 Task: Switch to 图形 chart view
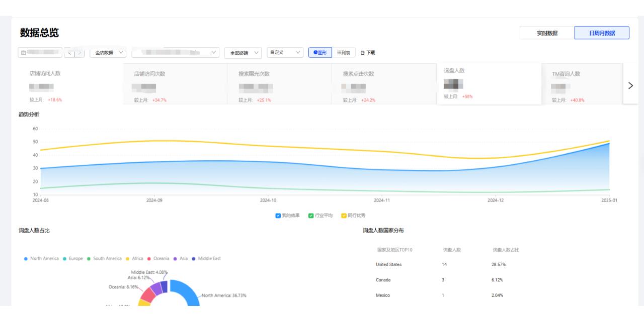point(320,53)
